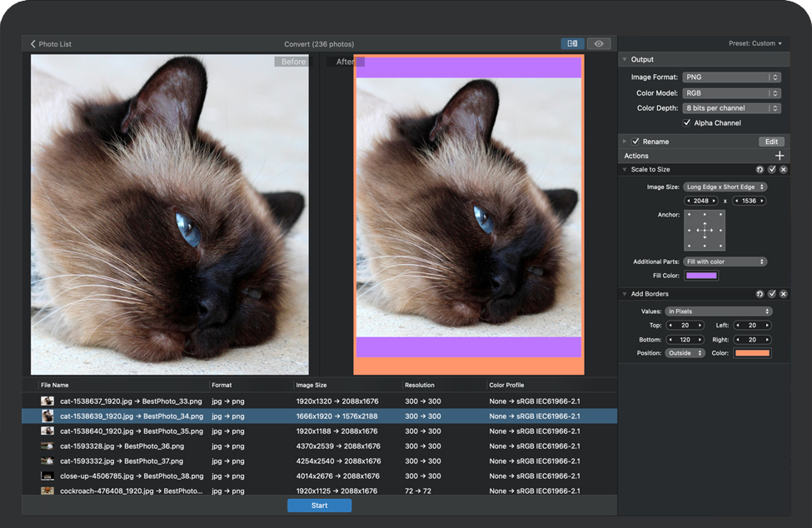Image resolution: width=812 pixels, height=528 pixels.
Task: Open the Color Depth dropdown
Action: [x=731, y=108]
